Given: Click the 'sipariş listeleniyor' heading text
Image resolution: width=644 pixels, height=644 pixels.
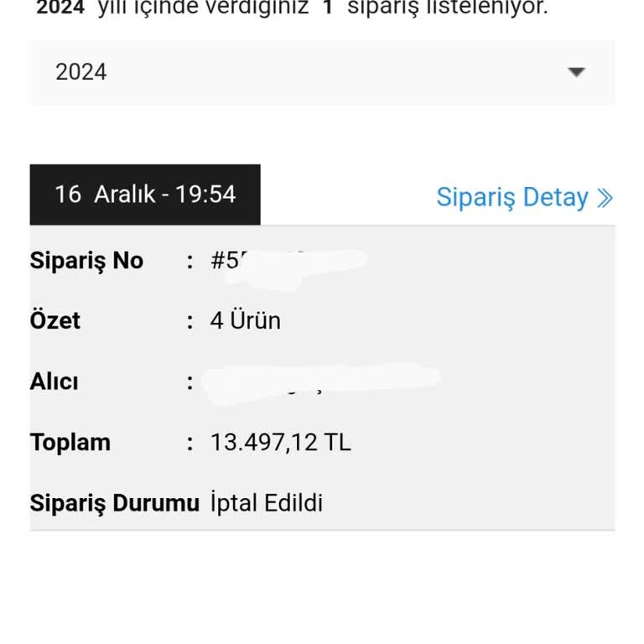Looking at the screenshot, I should pos(447,8).
